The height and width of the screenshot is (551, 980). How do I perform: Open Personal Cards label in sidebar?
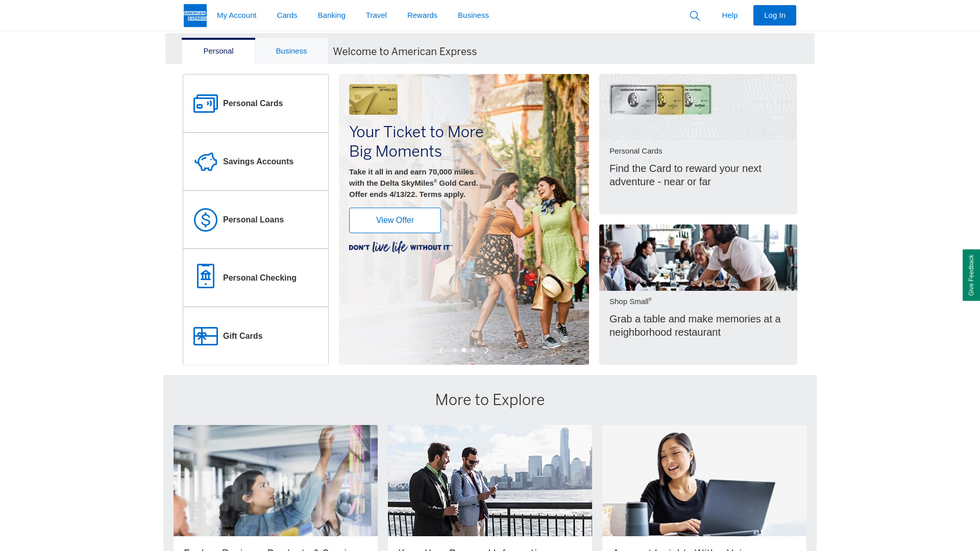(x=253, y=104)
